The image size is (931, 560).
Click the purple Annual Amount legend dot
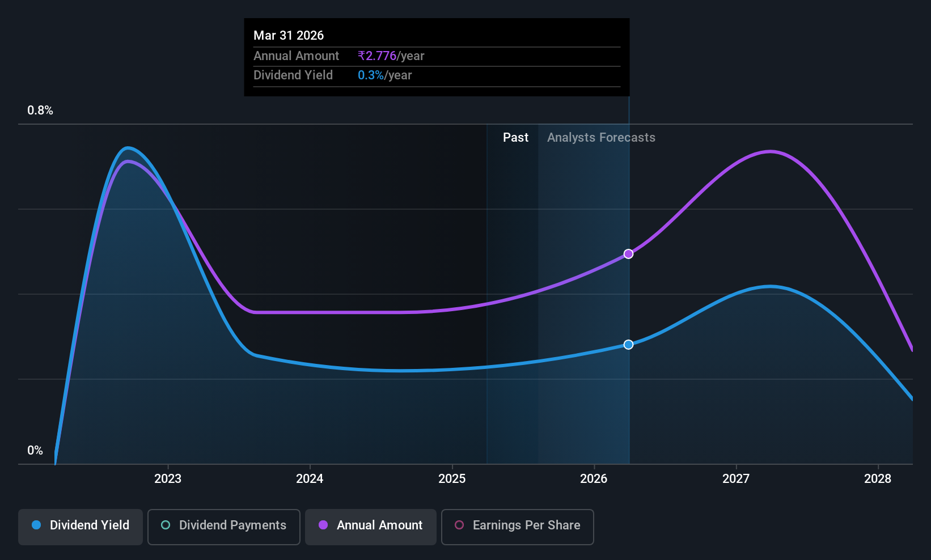click(x=323, y=525)
